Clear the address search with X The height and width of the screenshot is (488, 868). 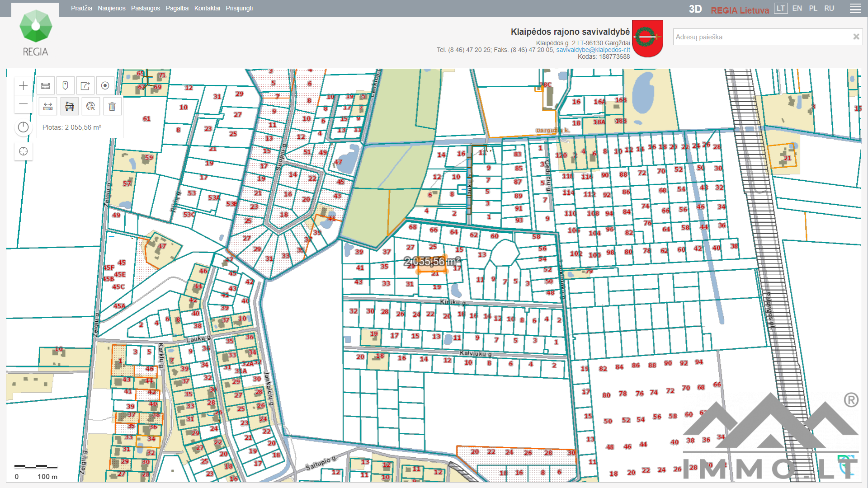pyautogui.click(x=856, y=37)
